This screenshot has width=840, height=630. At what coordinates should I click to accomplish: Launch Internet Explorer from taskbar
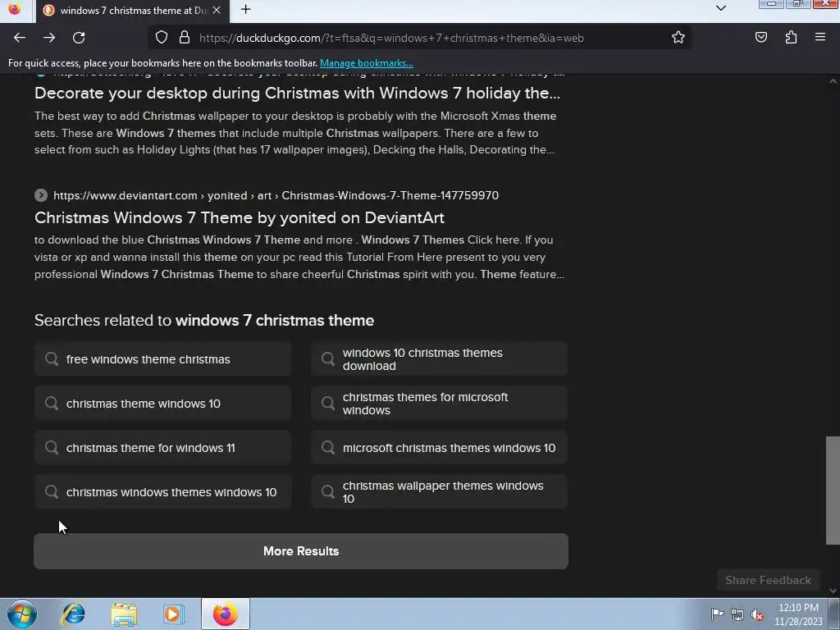click(x=73, y=614)
